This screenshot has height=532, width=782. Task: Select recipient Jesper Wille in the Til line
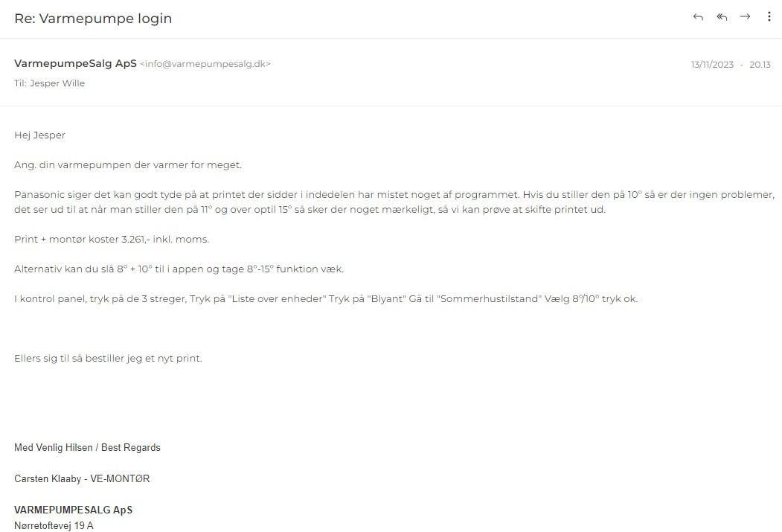coord(57,83)
